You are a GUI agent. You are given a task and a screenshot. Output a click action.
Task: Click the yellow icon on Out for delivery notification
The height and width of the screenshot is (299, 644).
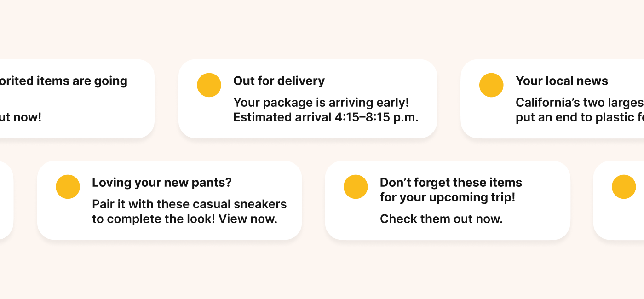point(209,85)
